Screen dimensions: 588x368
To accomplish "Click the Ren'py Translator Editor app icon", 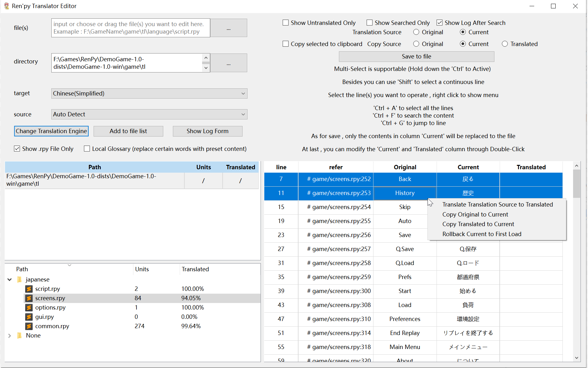I will 6,6.
